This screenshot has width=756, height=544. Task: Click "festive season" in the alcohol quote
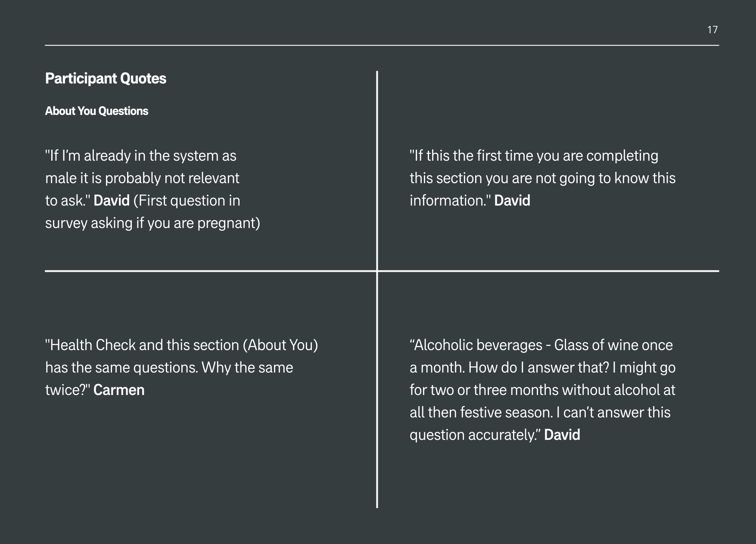coord(506,413)
